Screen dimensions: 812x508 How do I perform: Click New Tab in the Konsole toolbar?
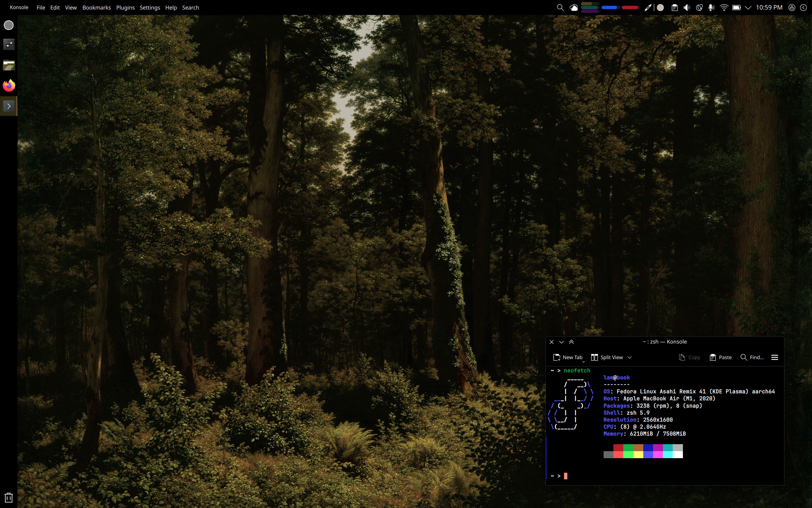click(x=567, y=357)
